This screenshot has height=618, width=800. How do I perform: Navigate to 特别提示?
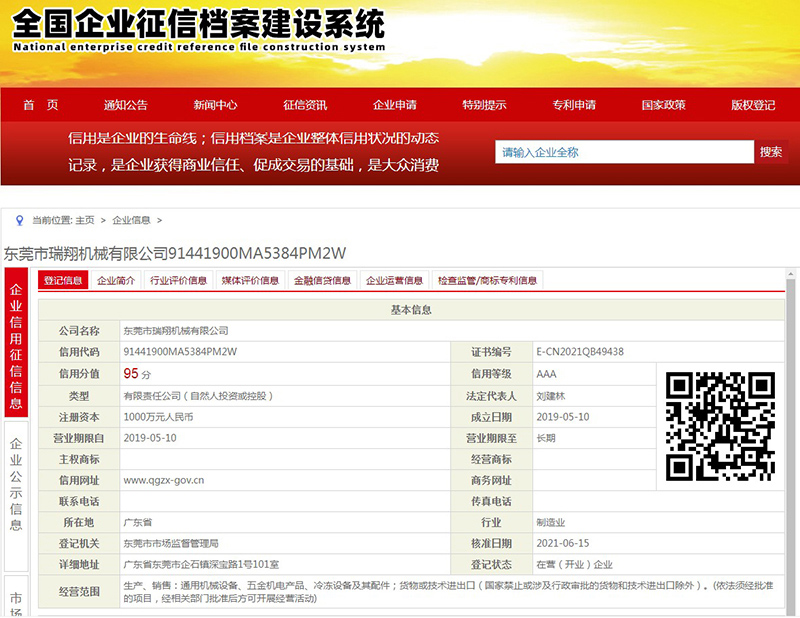pos(484,105)
